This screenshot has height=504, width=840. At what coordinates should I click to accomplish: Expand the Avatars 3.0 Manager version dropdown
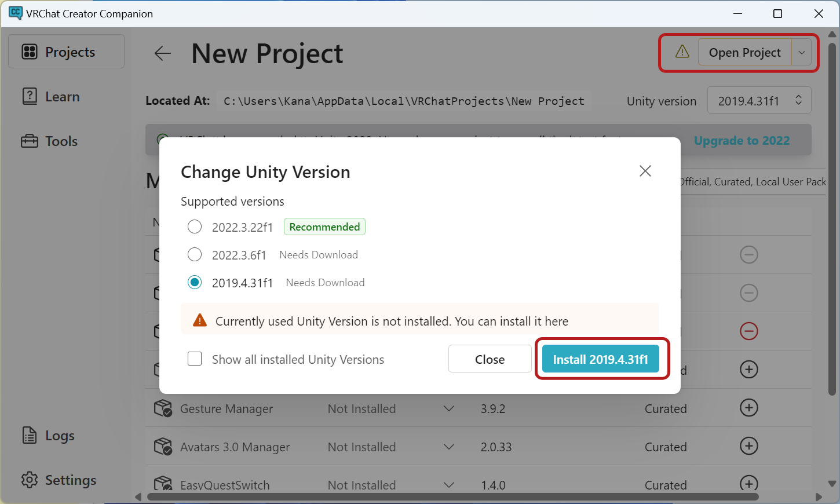pyautogui.click(x=448, y=447)
